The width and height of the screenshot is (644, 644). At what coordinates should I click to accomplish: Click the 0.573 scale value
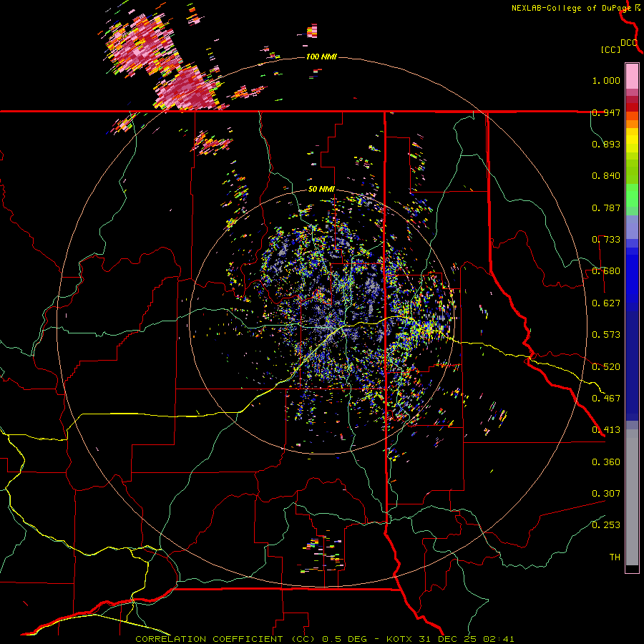coord(606,335)
